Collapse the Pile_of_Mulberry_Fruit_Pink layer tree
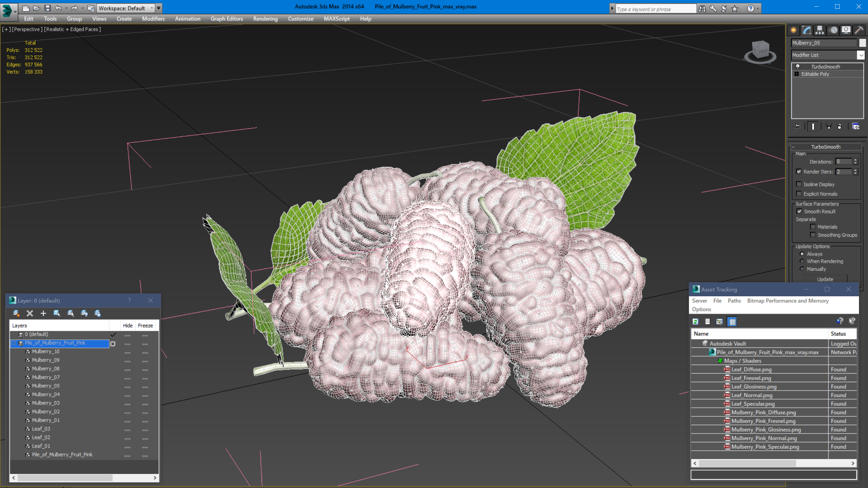 [x=14, y=343]
